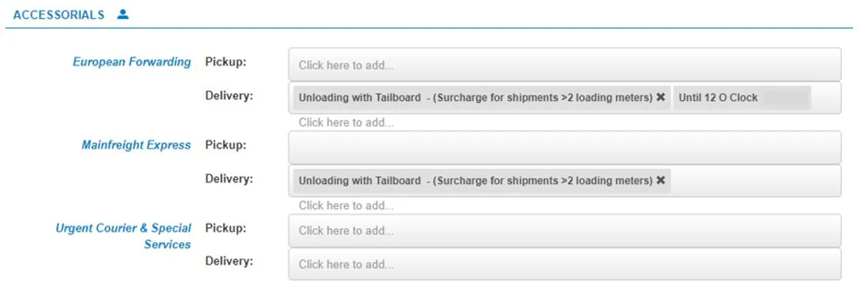
Task: Click 'Click here to add' under Mainfreight Express Delivery
Action: tap(347, 205)
